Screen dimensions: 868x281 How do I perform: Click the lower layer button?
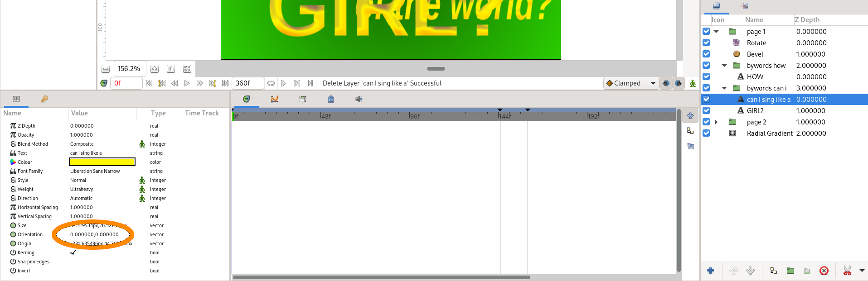click(751, 271)
